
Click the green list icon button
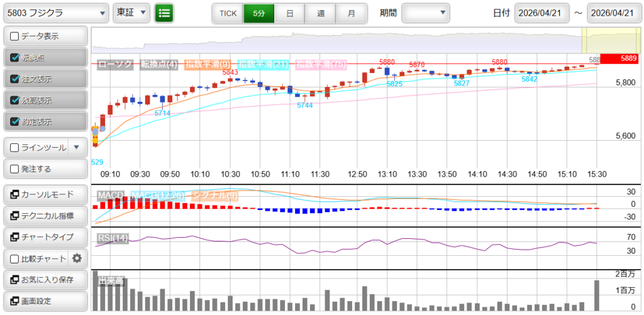[164, 13]
